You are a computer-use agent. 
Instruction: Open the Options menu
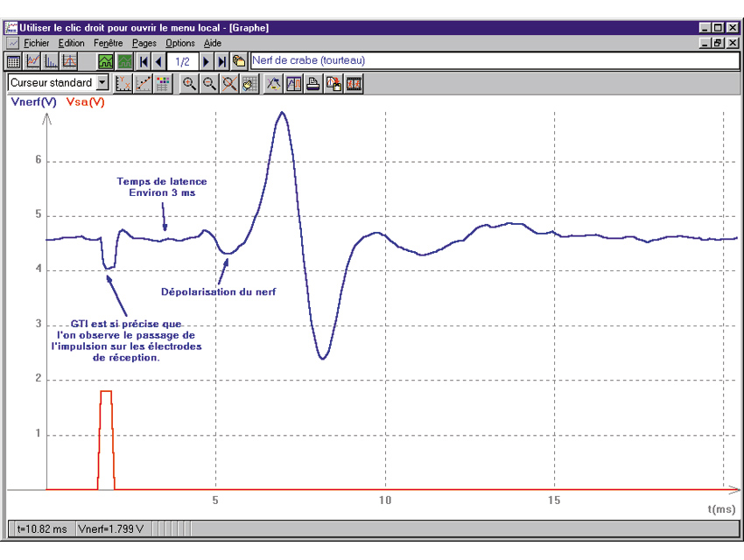[179, 43]
